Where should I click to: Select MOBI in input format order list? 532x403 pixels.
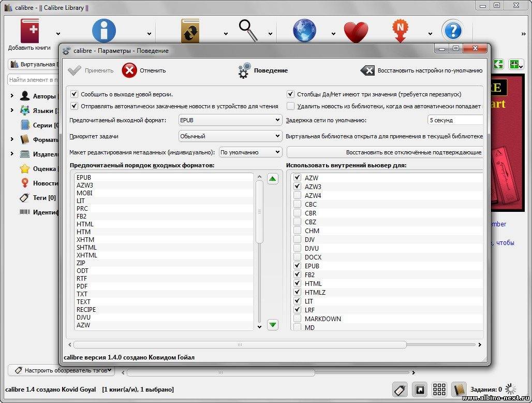(164, 193)
